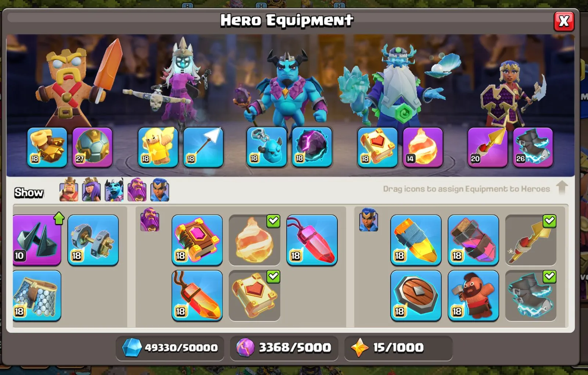This screenshot has width=588, height=375.
Task: Toggle the checked Healing Tome equipment tile
Action: pos(254,296)
